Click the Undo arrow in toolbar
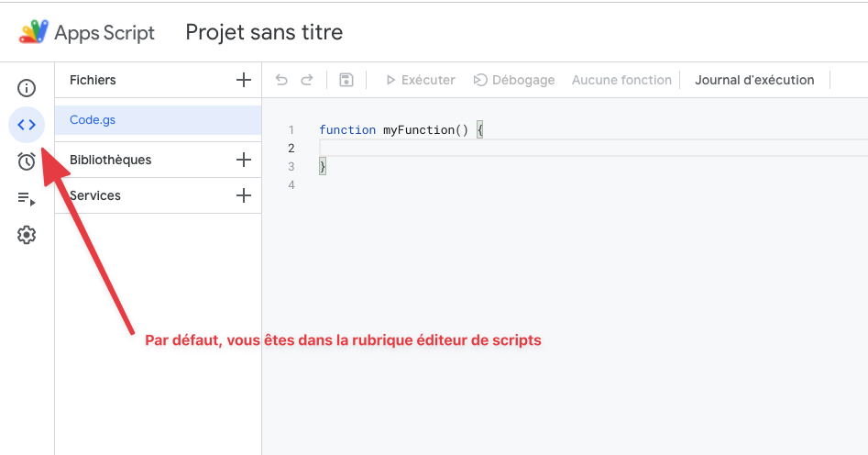868x455 pixels. pyautogui.click(x=281, y=80)
